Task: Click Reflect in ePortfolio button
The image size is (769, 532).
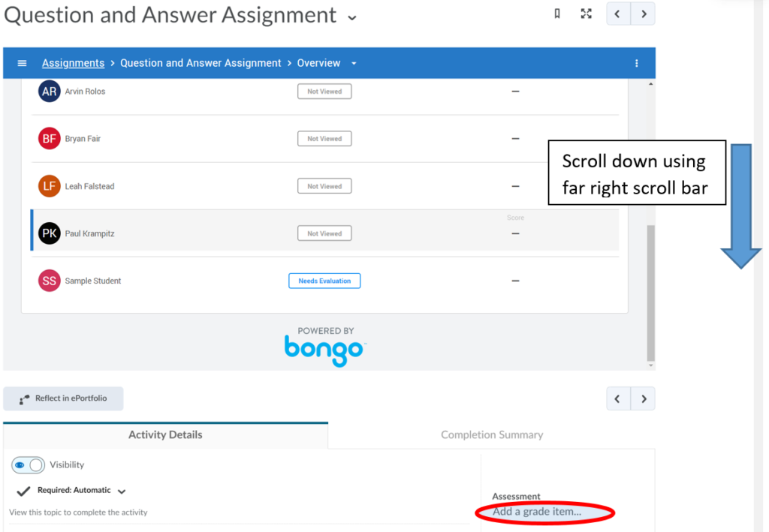Action: [x=63, y=398]
